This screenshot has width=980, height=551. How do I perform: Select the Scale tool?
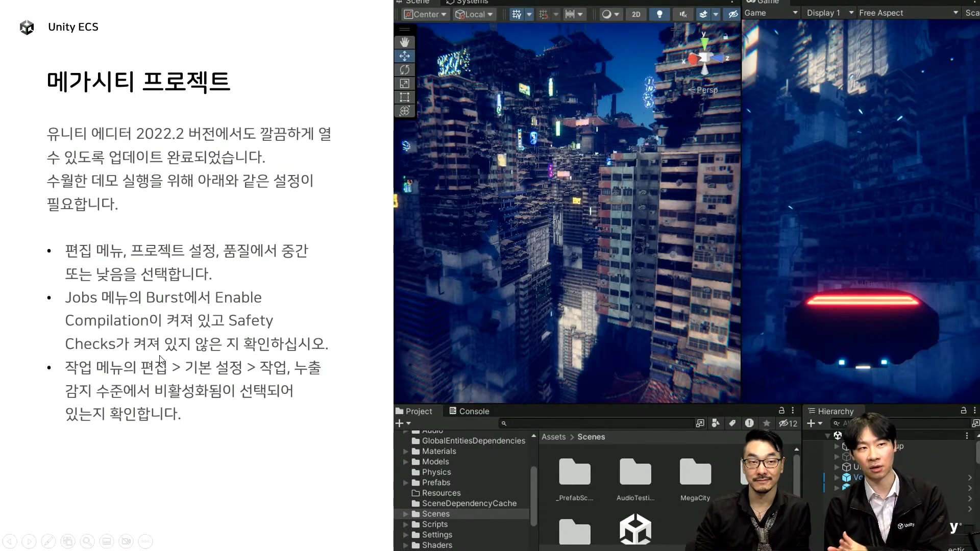(404, 84)
